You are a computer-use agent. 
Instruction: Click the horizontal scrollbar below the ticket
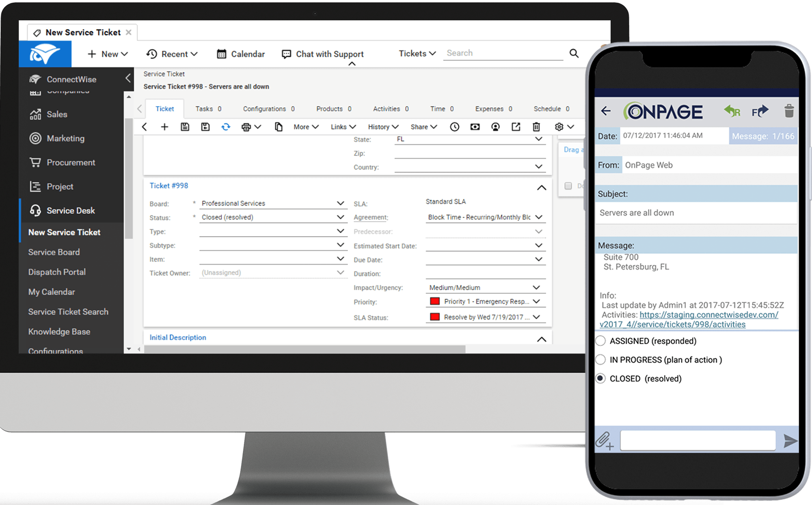point(305,349)
